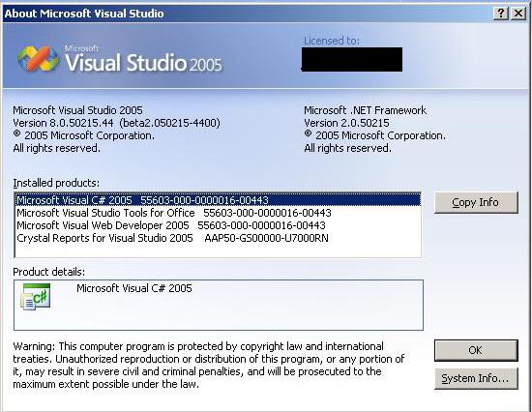Select Microsoft Visual Studio Tools for Office row

tap(218, 213)
